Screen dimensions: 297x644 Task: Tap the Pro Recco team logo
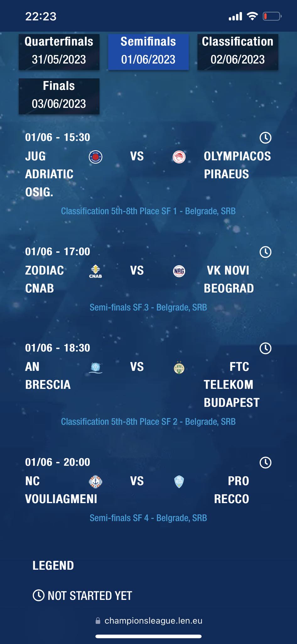[x=179, y=481]
